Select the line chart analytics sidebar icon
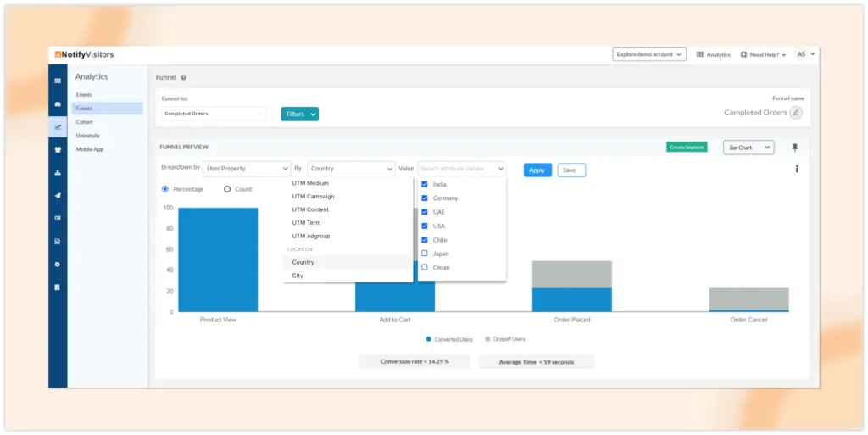The height and width of the screenshot is (435, 868). click(x=58, y=126)
